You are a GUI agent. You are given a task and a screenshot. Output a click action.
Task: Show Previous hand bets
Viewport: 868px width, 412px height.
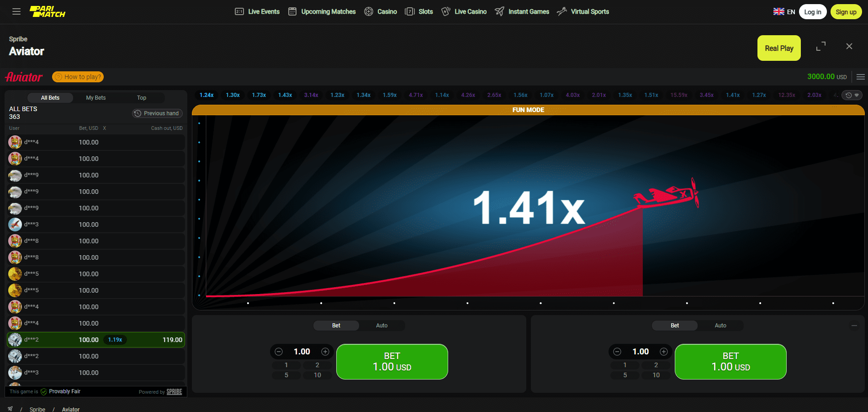tap(158, 113)
